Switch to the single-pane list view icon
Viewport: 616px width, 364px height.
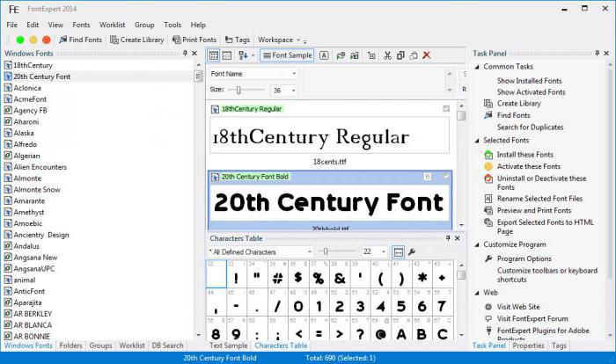point(227,55)
